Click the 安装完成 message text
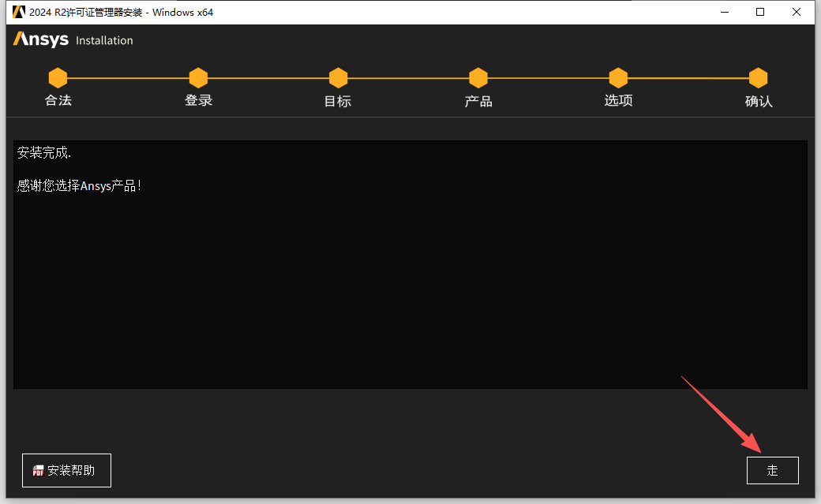This screenshot has height=504, width=821. [43, 153]
